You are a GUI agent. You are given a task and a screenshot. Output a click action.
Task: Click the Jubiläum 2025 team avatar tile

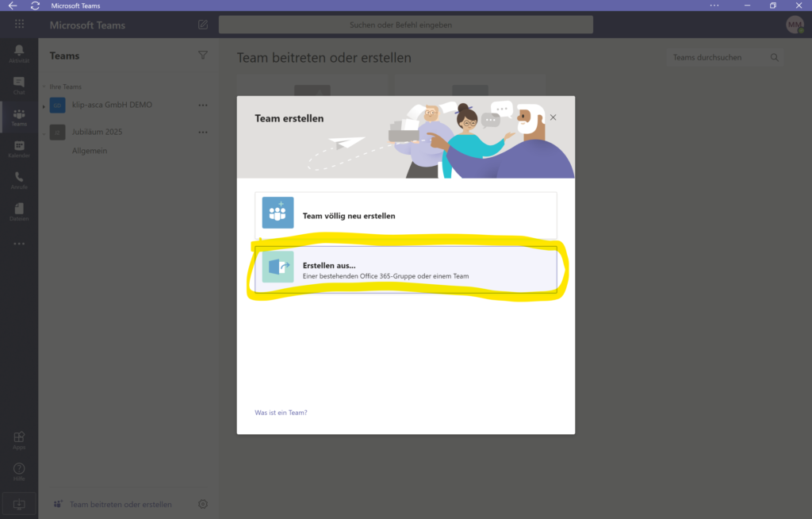point(57,133)
